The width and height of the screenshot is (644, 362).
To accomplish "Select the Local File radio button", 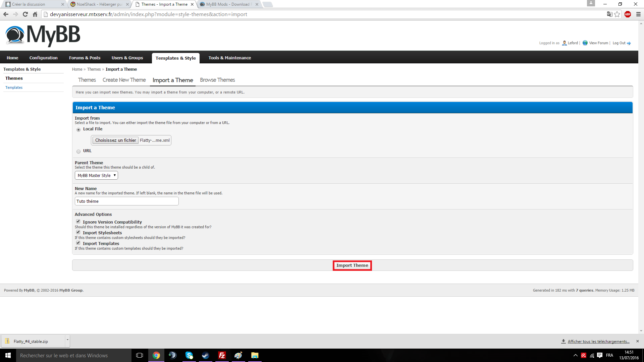I will 78,130.
